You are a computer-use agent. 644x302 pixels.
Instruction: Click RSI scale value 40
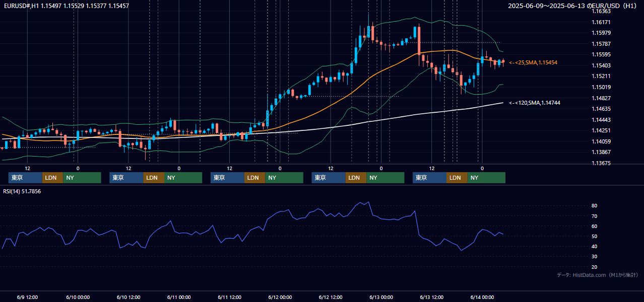coord(595,246)
